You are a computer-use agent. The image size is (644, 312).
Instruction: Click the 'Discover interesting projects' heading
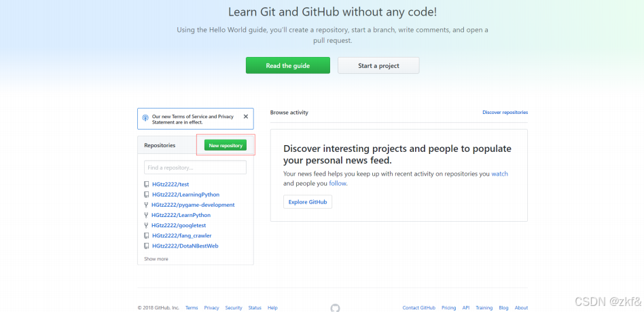click(x=397, y=154)
